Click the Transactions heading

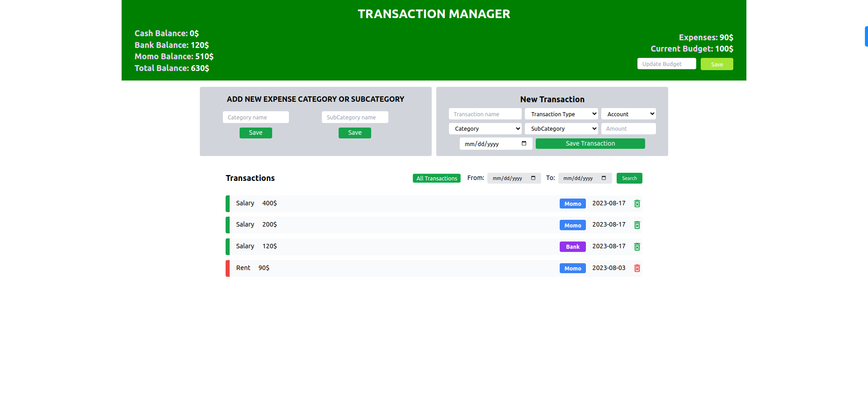(250, 178)
